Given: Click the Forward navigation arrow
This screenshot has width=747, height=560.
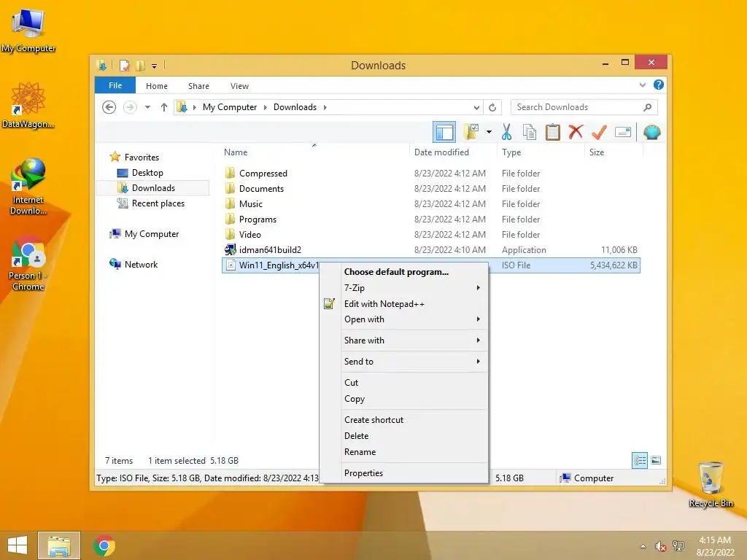Looking at the screenshot, I should [x=130, y=107].
